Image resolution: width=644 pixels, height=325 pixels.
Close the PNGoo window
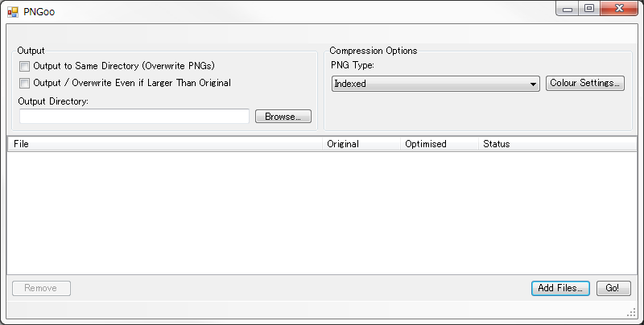tap(618, 9)
